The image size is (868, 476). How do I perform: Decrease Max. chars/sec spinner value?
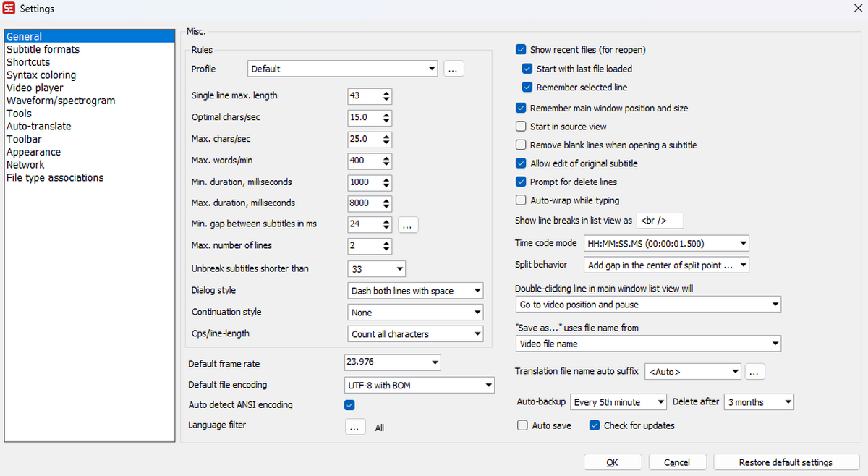[386, 142]
